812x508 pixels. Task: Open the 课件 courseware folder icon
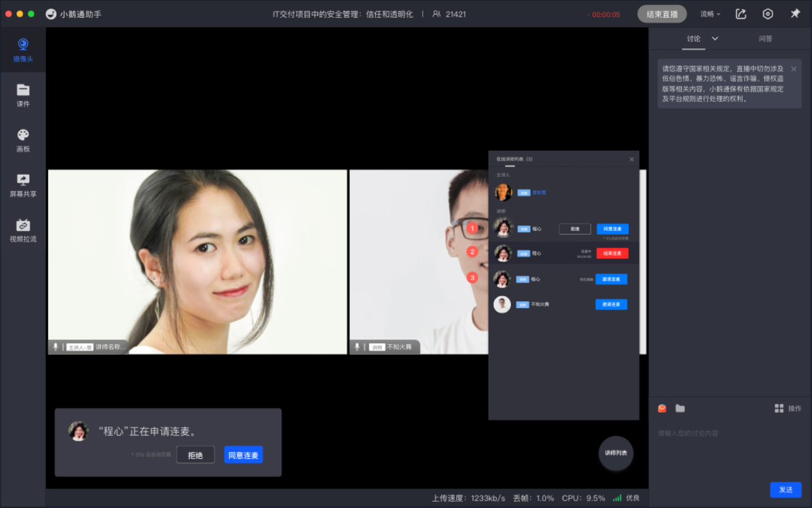point(23,94)
